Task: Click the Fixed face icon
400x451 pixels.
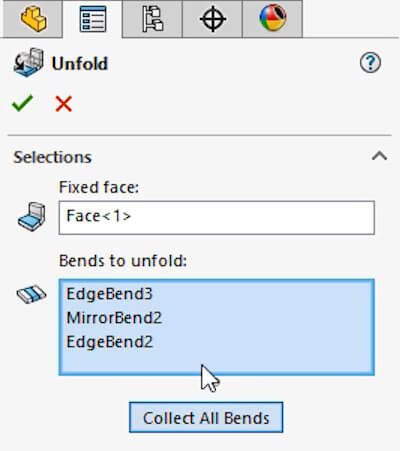Action: 32,217
